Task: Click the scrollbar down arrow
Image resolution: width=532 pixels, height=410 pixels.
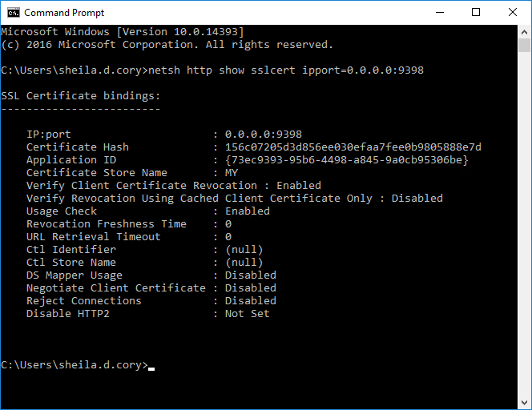Action: point(525,404)
